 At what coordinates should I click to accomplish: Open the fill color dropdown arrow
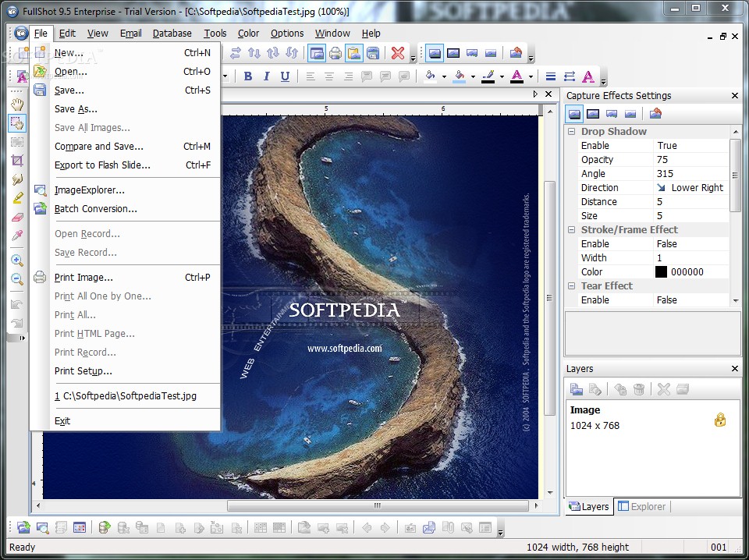444,76
